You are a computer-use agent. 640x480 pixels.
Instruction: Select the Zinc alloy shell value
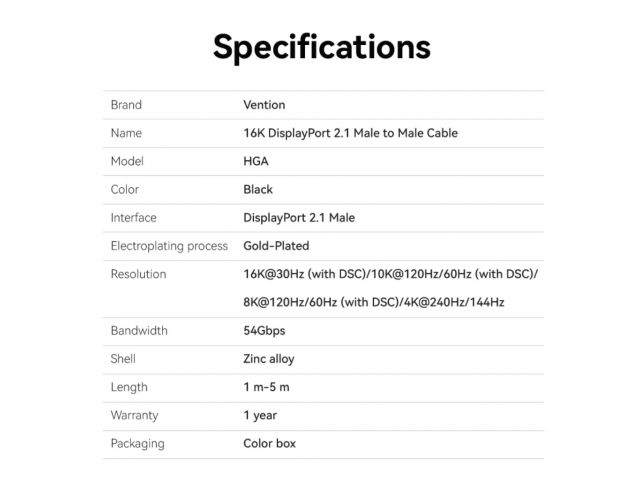pos(269,359)
